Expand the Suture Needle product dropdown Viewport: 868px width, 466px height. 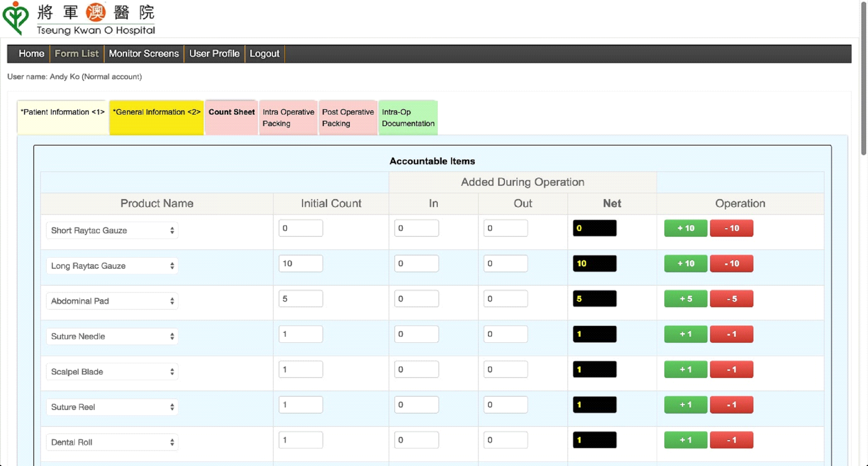point(112,336)
